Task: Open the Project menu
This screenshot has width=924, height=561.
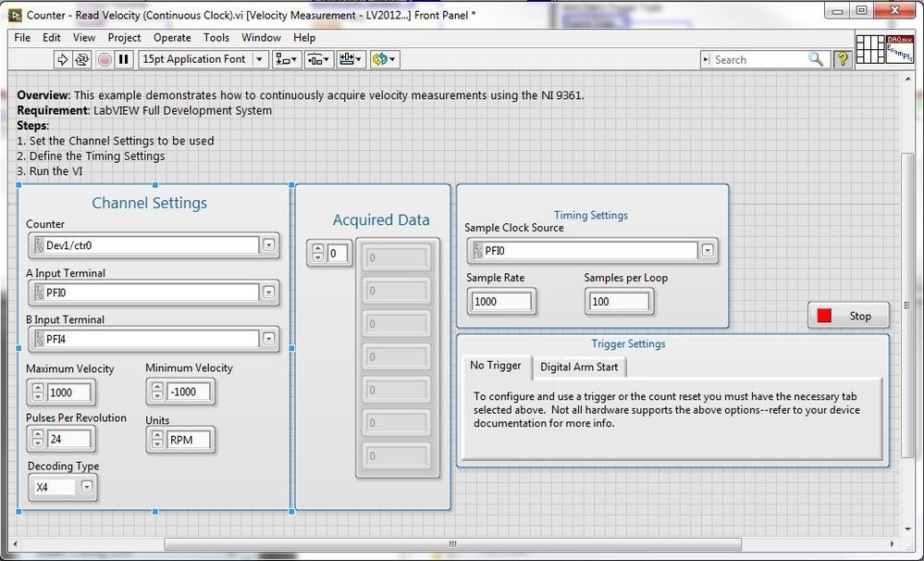Action: (124, 38)
